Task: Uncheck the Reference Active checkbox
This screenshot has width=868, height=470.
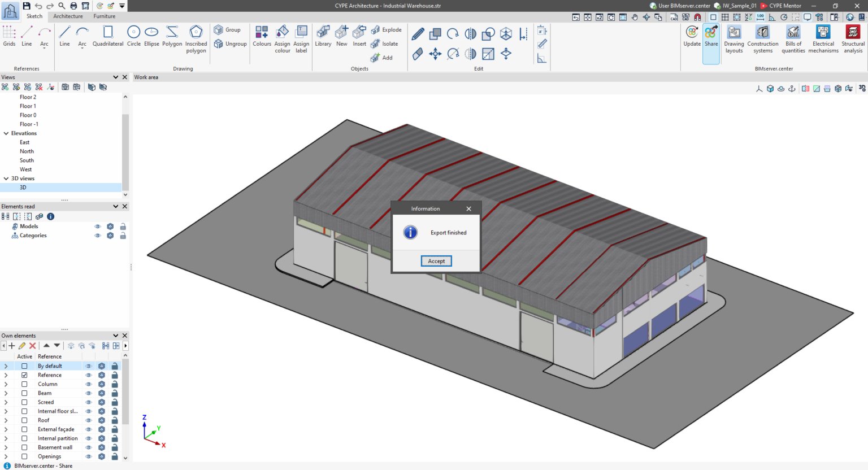Action: pyautogui.click(x=24, y=375)
